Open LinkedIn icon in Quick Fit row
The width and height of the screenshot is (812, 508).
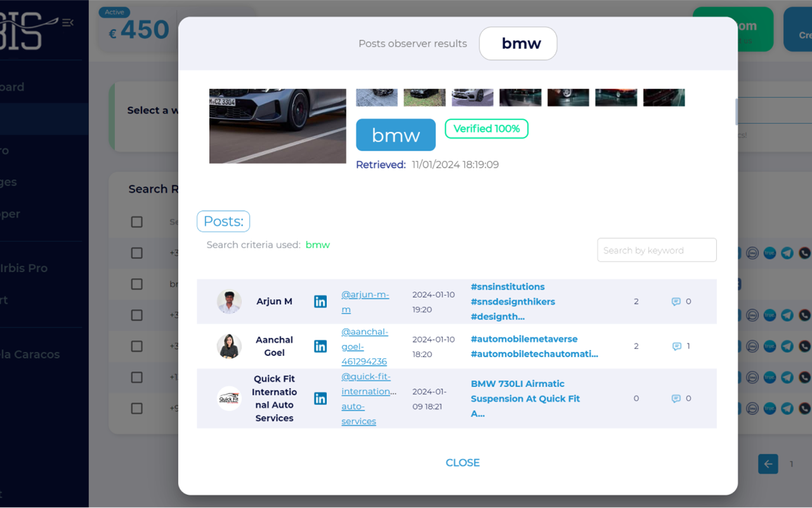(320, 398)
